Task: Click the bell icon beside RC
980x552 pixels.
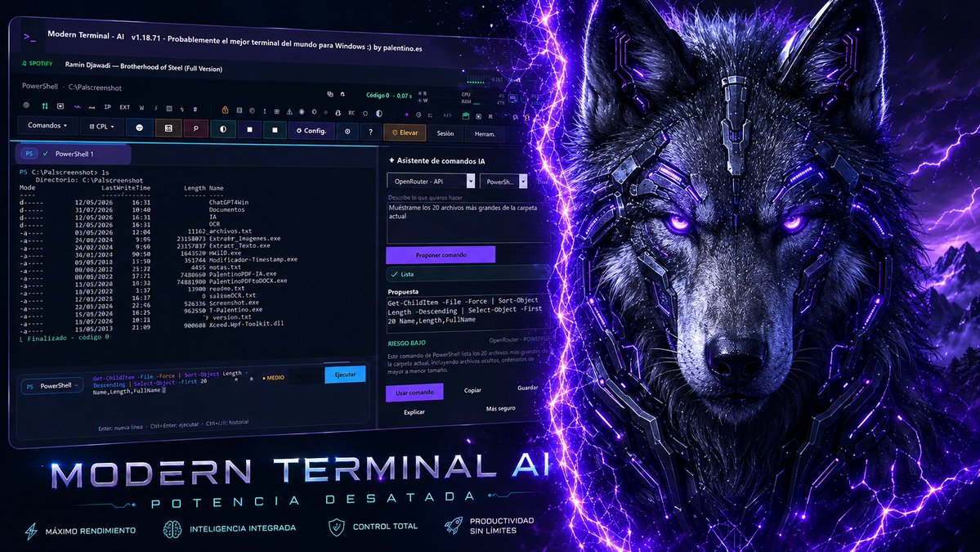Action: point(338,113)
